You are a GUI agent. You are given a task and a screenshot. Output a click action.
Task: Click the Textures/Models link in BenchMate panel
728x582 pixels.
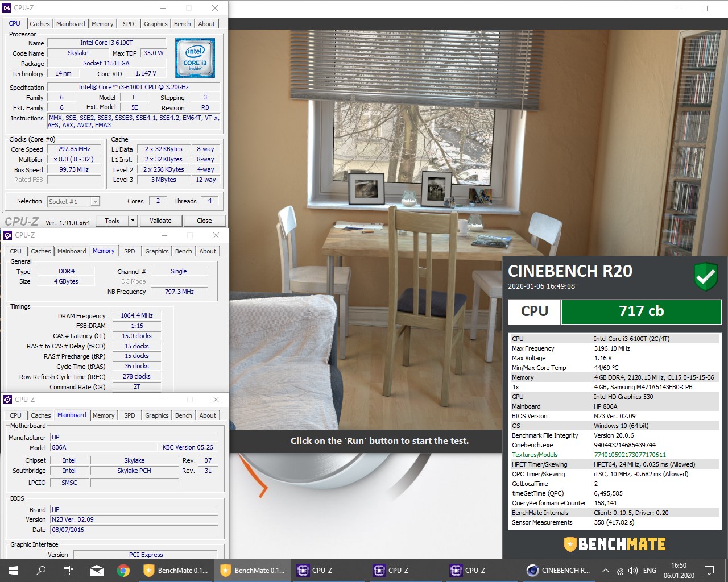(535, 455)
